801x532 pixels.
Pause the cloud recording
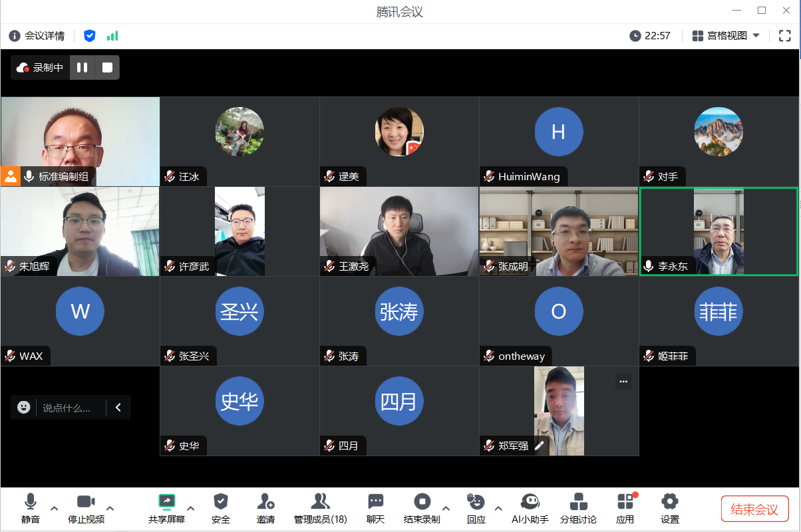tap(82, 67)
